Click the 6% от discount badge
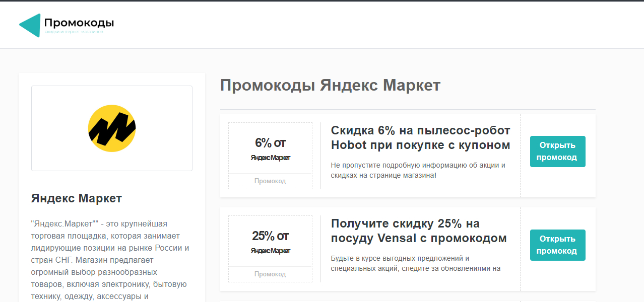 pyautogui.click(x=270, y=143)
